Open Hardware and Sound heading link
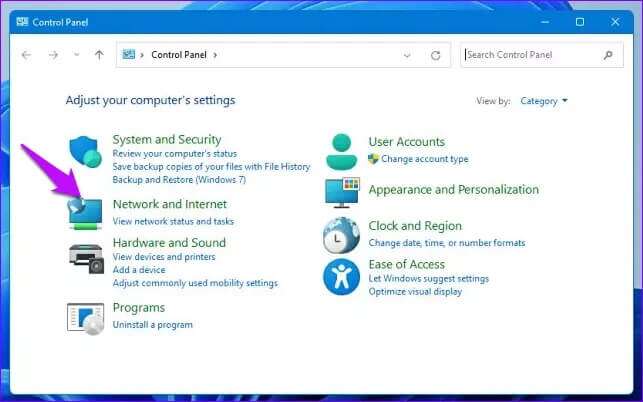The height and width of the screenshot is (402, 643). pos(169,242)
